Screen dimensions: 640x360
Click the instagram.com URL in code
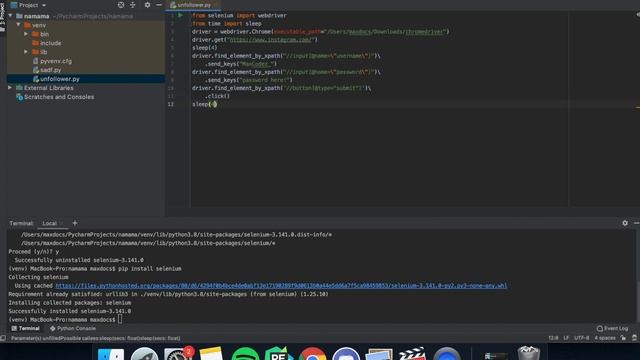point(271,40)
